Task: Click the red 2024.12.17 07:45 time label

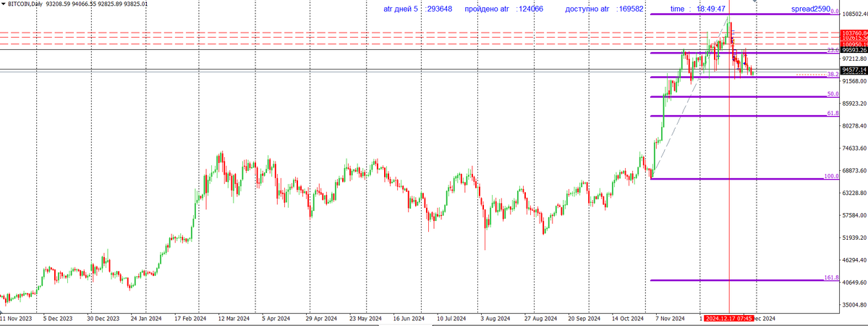Action: 730,318
